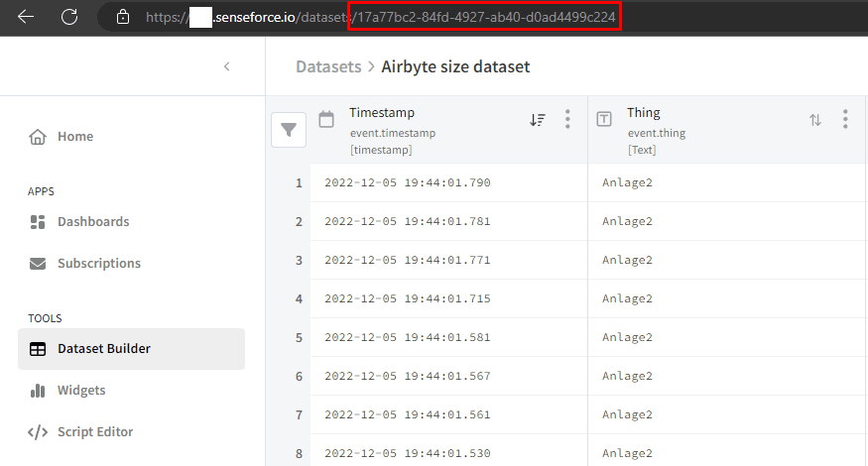This screenshot has height=466, width=868.
Task: Open Thing column options menu
Action: tap(845, 119)
